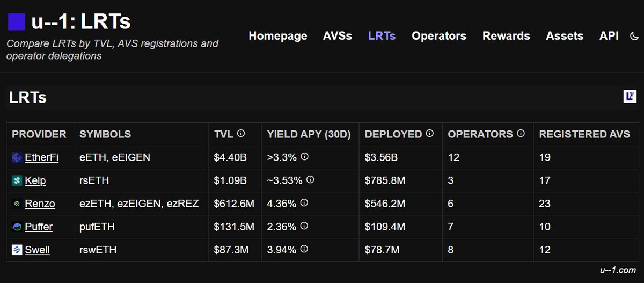Image resolution: width=644 pixels, height=283 pixels.
Task: Click Swell TVL value $87.3M
Action: (232, 250)
